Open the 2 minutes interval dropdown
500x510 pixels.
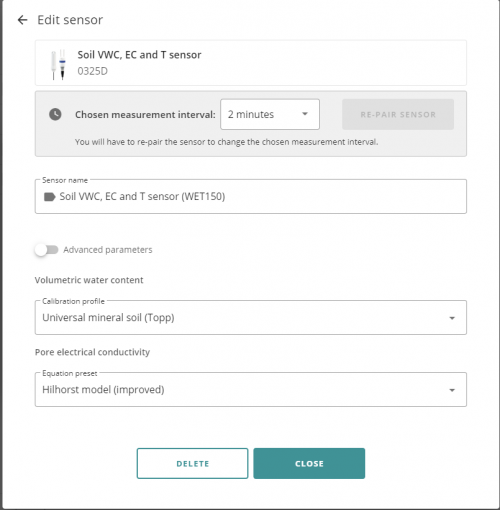tap(270, 114)
